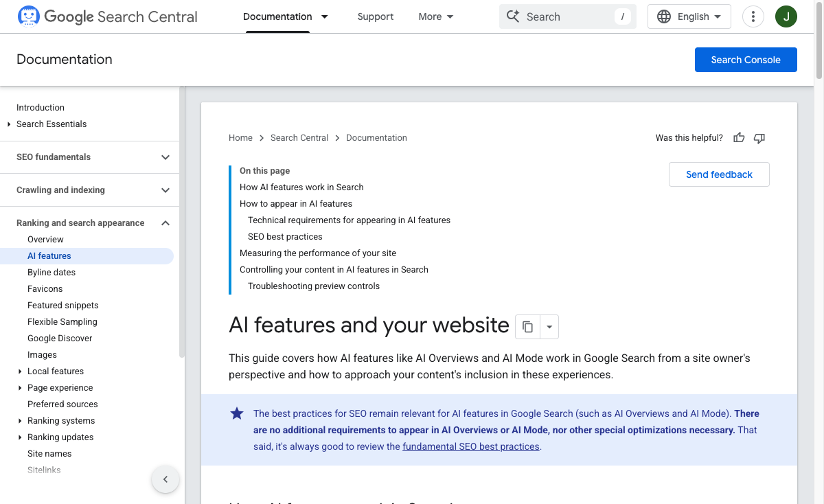Expand the Crawling and indexing section
This screenshot has width=824, height=504.
coord(165,190)
